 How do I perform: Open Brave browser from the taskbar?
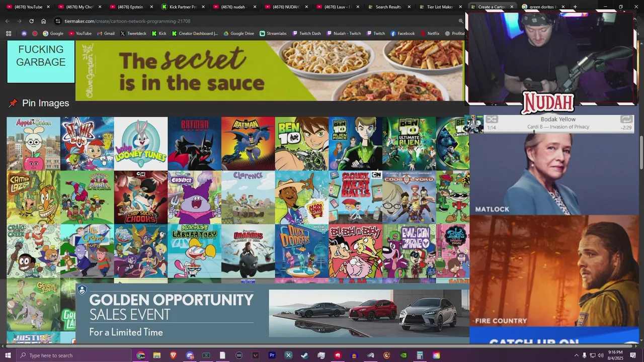pos(173,355)
